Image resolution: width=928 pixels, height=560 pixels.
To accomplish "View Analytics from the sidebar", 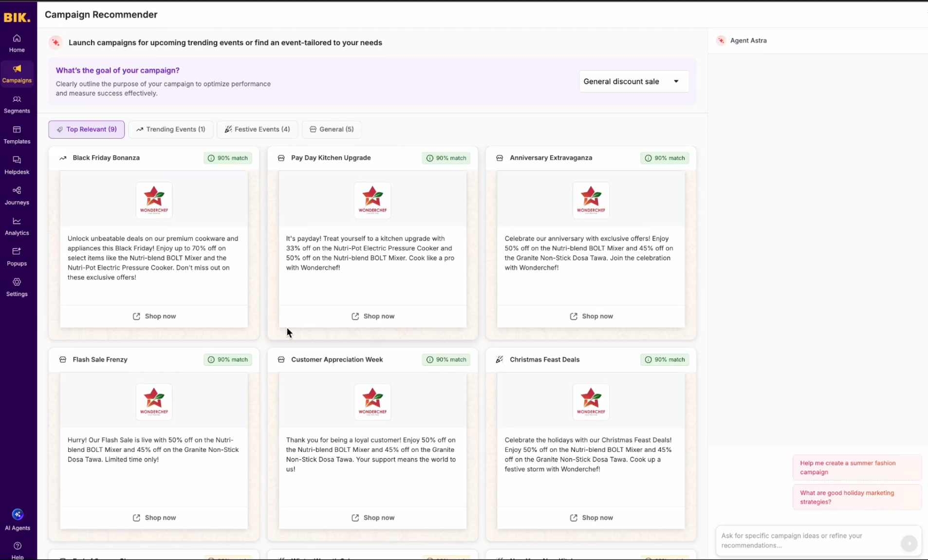I will click(17, 225).
